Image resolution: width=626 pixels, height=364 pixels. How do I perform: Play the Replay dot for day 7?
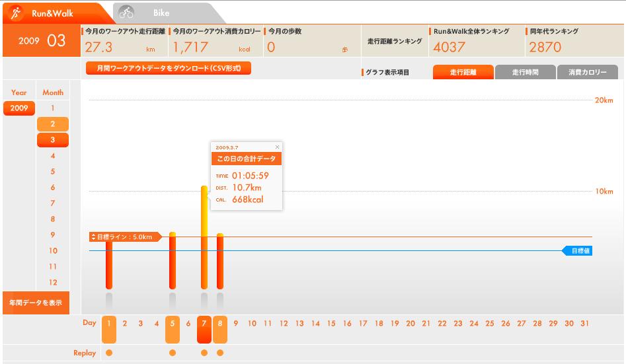click(204, 353)
